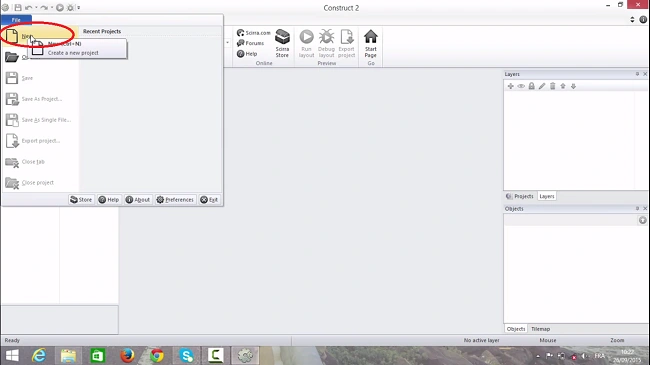650x365 pixels.
Task: Rename layer with the pencil icon
Action: pyautogui.click(x=542, y=86)
